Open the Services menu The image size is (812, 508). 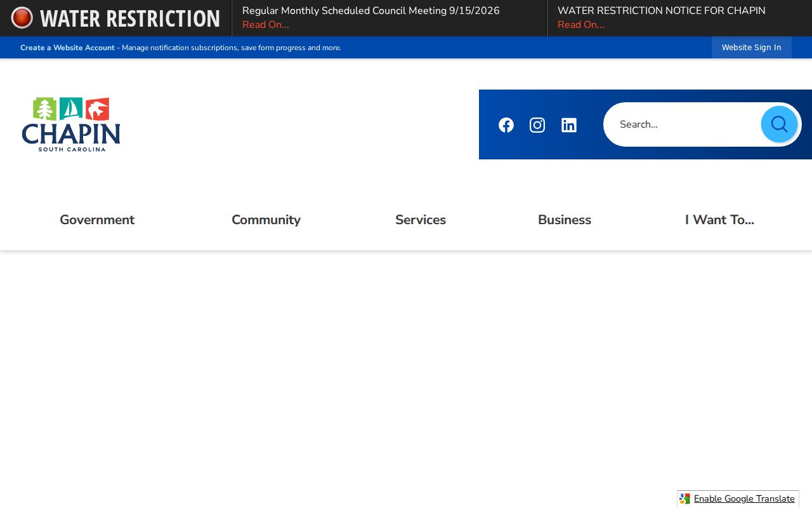click(x=421, y=220)
